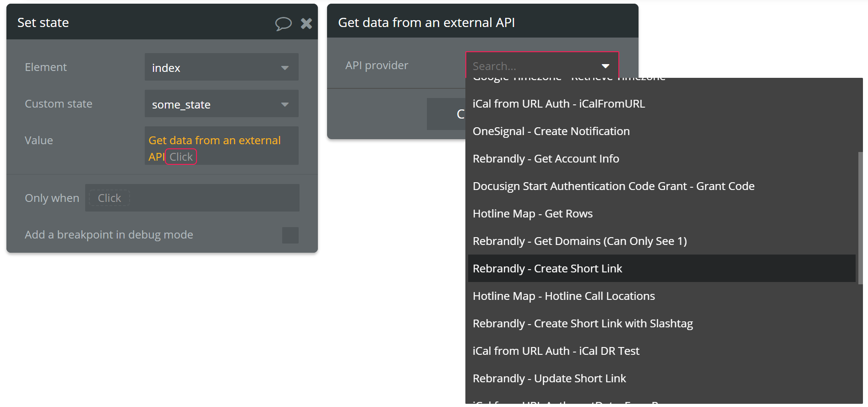Select Hotline Map - Get Rows
Screen dimensions: 868x407
pyautogui.click(x=532, y=214)
